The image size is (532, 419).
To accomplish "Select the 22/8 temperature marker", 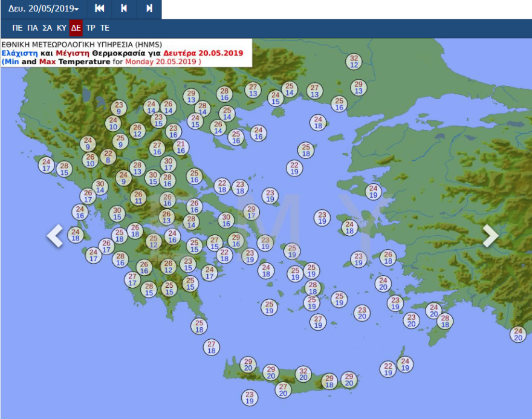I will tap(108, 157).
